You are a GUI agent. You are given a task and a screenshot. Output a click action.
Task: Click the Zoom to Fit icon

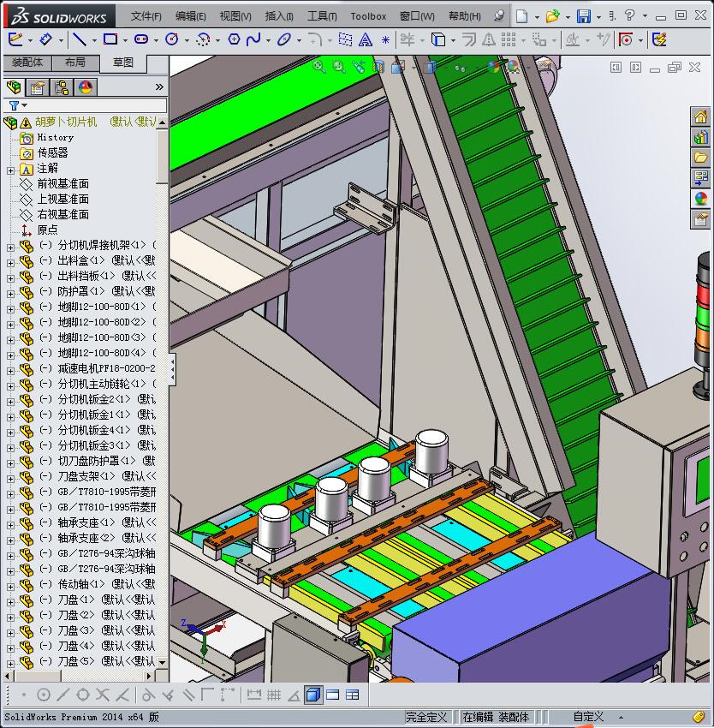tap(319, 67)
